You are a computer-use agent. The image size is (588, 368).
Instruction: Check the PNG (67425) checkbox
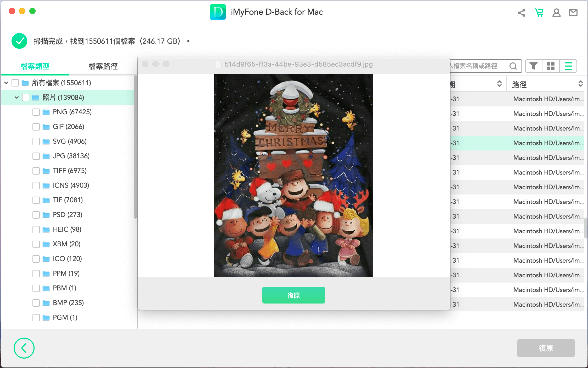point(36,112)
